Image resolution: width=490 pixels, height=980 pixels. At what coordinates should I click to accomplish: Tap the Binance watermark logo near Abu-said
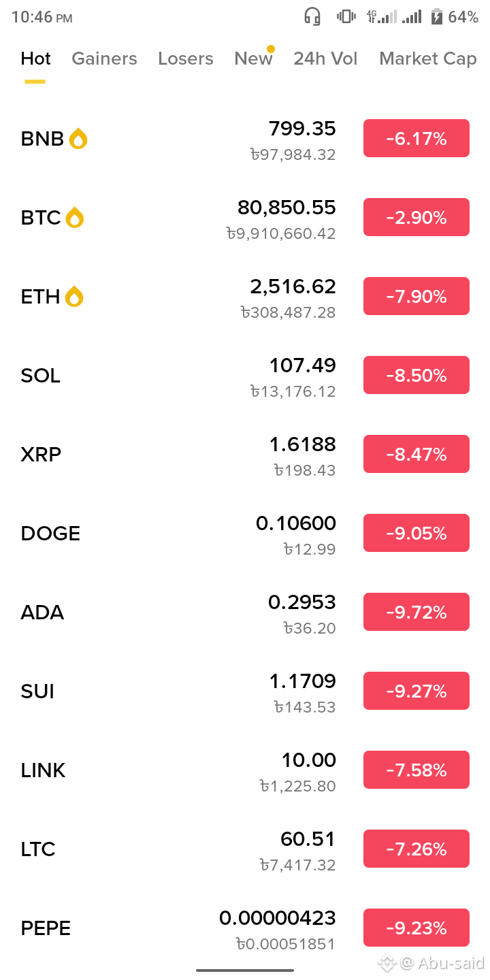pyautogui.click(x=387, y=963)
